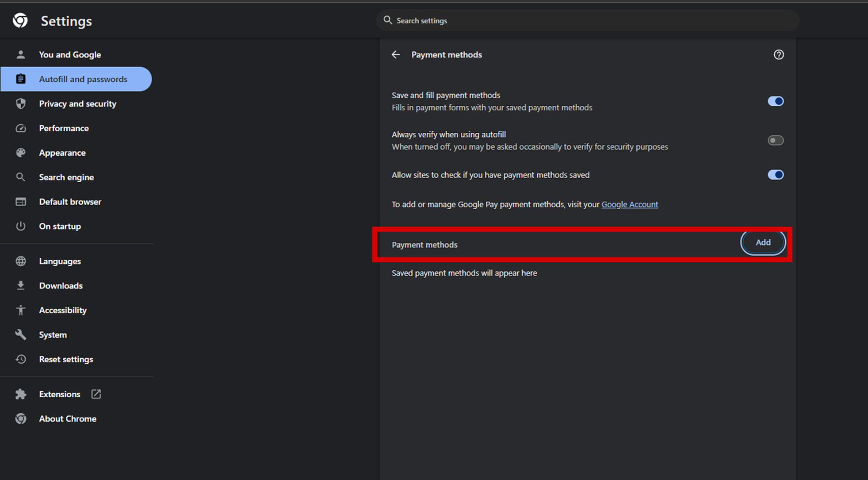The height and width of the screenshot is (480, 868).
Task: Toggle Always verify when using autofill
Action: [775, 140]
